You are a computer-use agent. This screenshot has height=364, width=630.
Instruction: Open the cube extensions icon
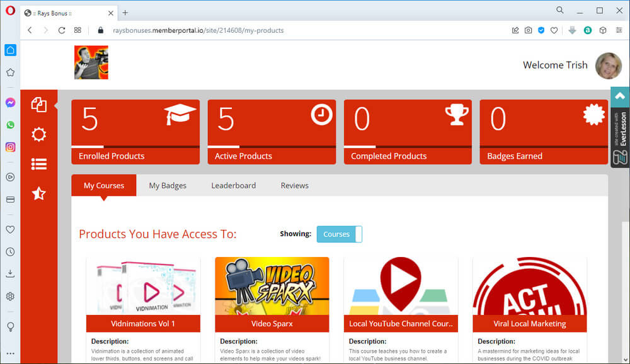point(603,30)
